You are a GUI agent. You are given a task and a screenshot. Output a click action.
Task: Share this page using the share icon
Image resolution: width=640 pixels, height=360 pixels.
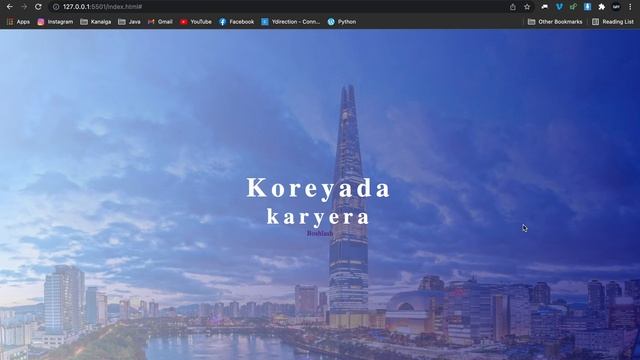point(513,7)
